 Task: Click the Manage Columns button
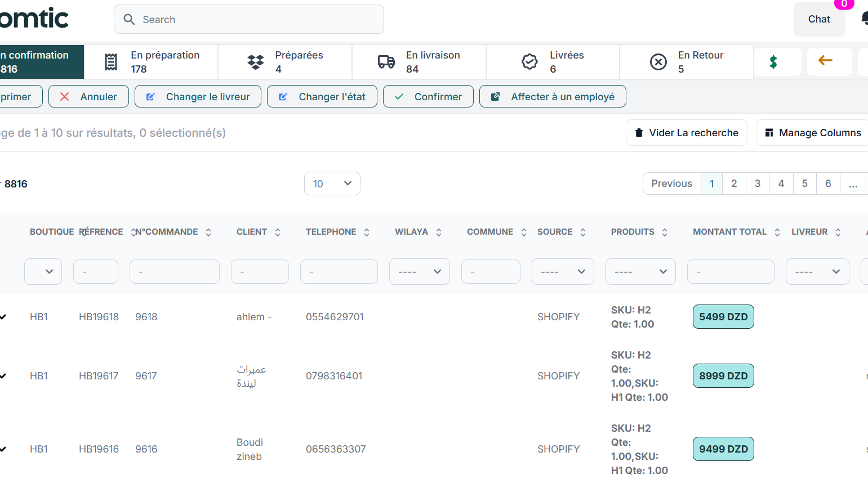(x=812, y=133)
